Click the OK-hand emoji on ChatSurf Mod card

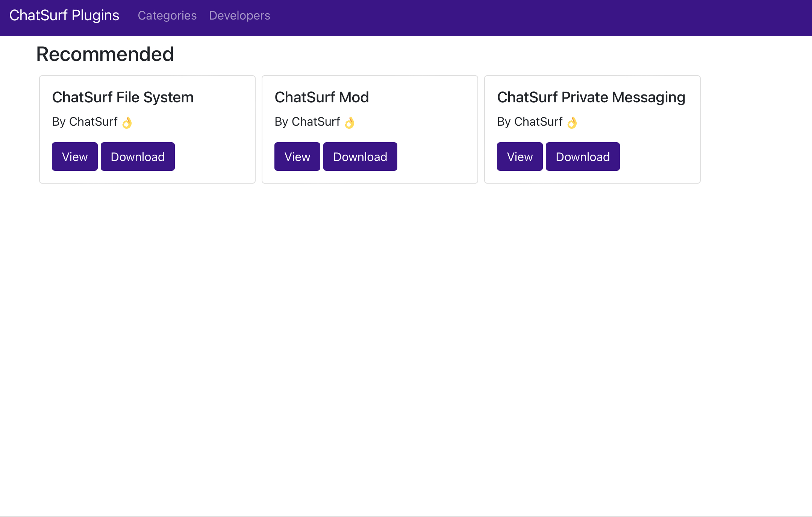(x=350, y=122)
